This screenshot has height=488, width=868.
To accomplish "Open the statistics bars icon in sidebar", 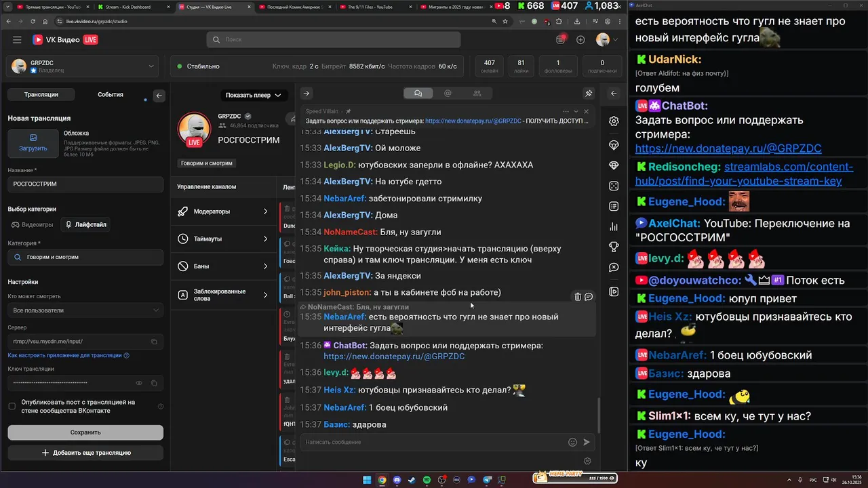I will (x=614, y=226).
